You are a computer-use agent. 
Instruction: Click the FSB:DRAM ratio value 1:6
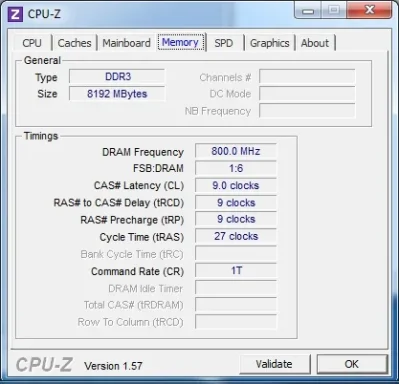click(x=236, y=168)
